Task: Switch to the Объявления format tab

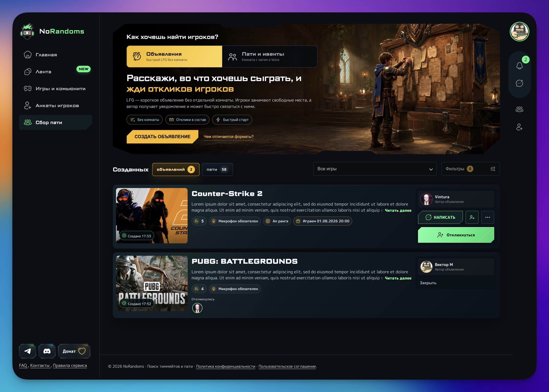Action: click(x=174, y=56)
